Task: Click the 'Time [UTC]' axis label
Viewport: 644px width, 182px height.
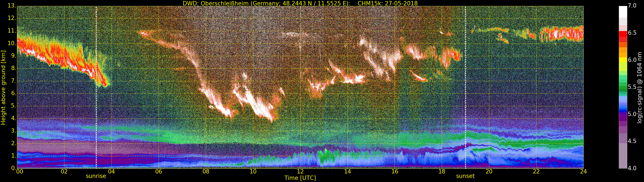Action: pyautogui.click(x=300, y=178)
